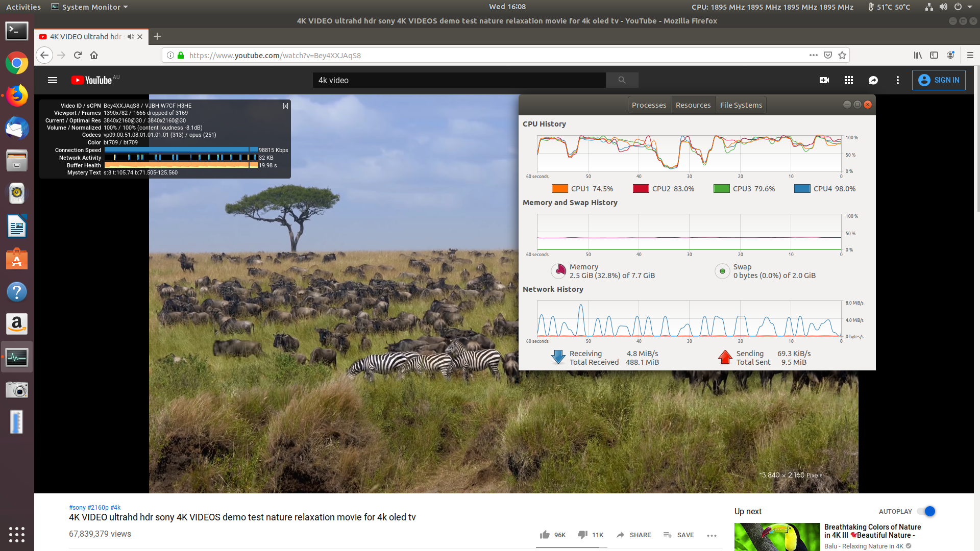Open the #sony hashtag link
Viewport: 980px width, 551px height.
click(x=78, y=507)
